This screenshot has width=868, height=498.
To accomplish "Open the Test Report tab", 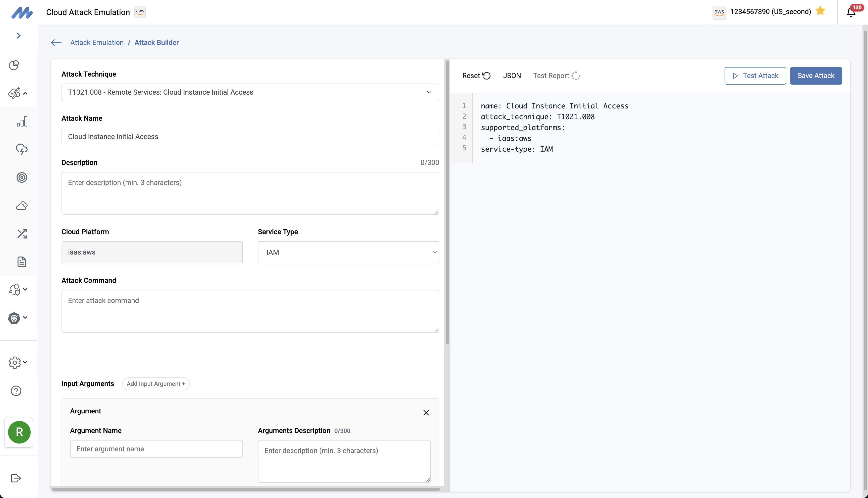I will point(551,76).
